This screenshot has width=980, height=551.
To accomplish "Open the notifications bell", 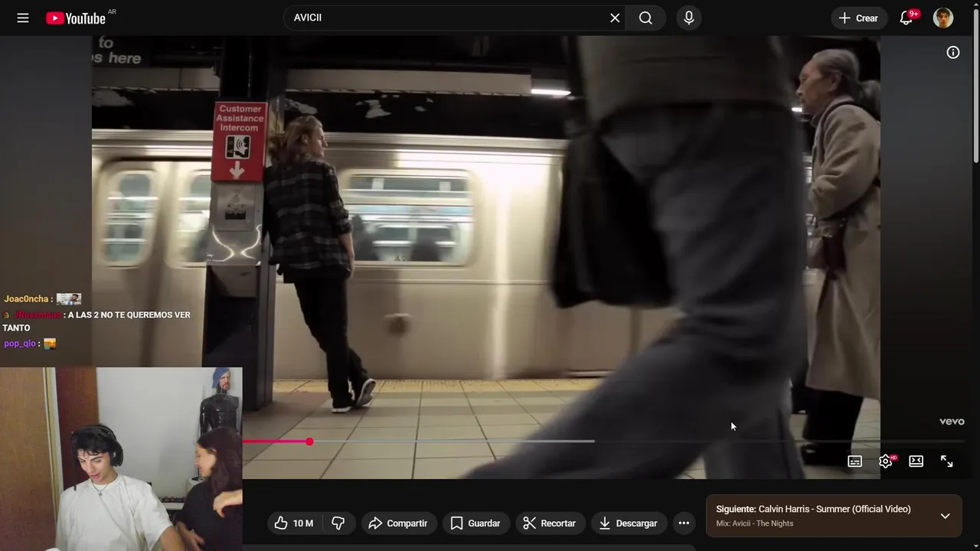I will click(x=906, y=18).
